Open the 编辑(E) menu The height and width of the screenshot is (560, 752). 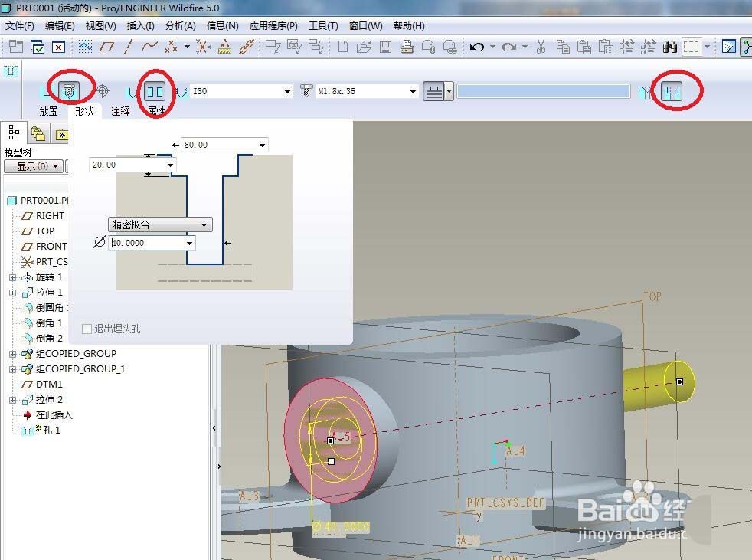pyautogui.click(x=60, y=26)
